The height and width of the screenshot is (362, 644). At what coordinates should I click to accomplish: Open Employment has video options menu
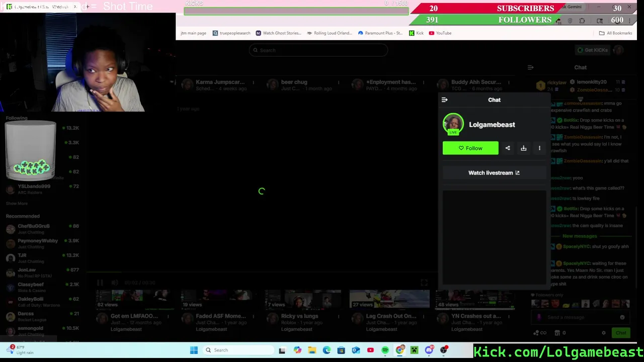(x=423, y=82)
